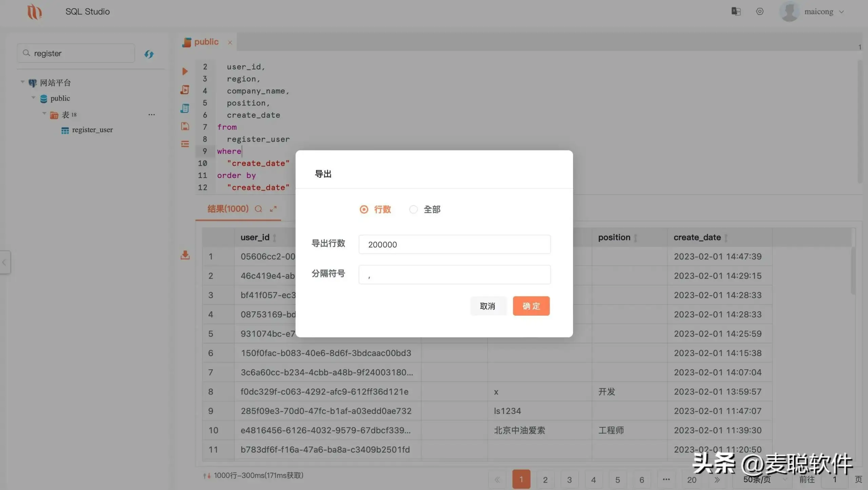Select the 行数 radio option
The width and height of the screenshot is (868, 490).
point(363,209)
